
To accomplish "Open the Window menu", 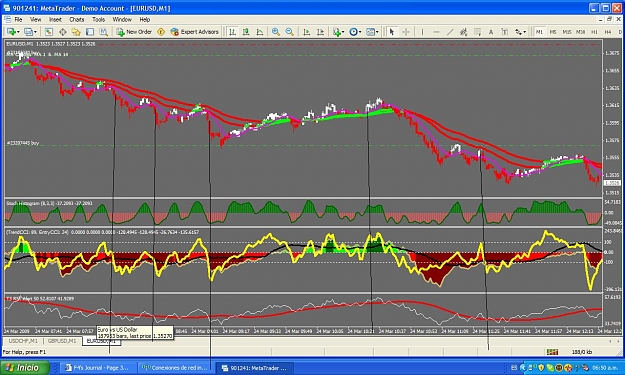I will [x=122, y=20].
